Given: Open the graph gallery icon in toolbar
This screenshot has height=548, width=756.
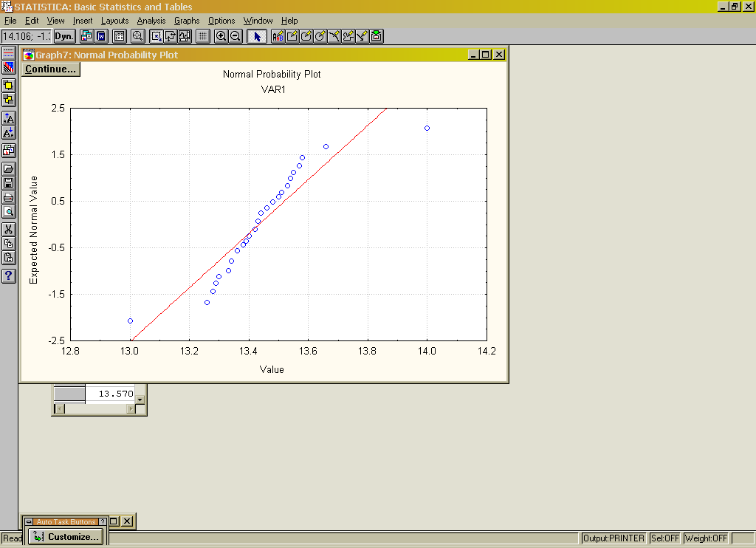Looking at the screenshot, I should (x=87, y=36).
